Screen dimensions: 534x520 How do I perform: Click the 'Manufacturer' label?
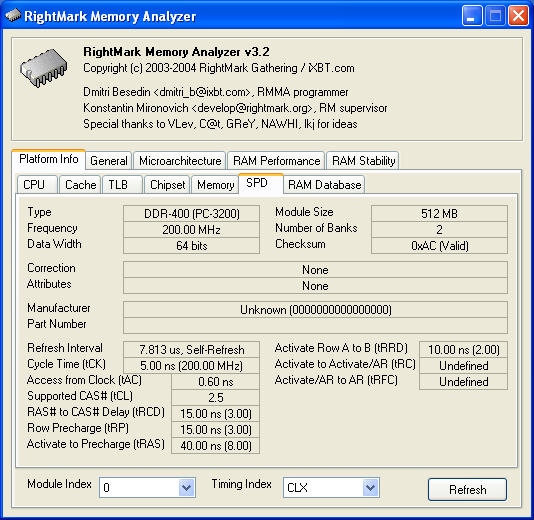(59, 308)
